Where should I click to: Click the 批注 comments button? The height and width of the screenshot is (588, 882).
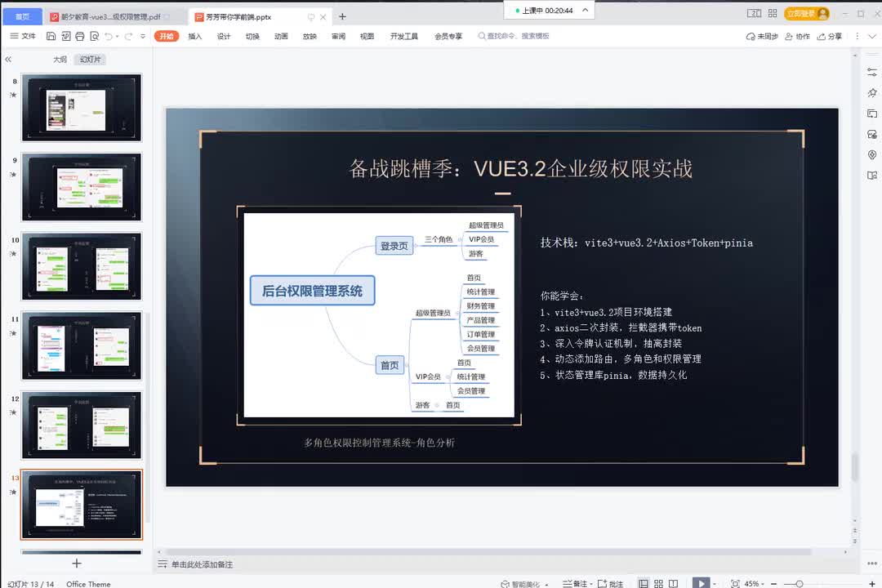(610, 584)
